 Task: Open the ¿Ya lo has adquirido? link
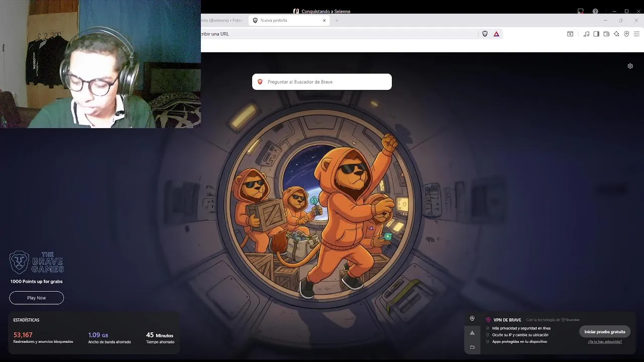click(x=605, y=342)
